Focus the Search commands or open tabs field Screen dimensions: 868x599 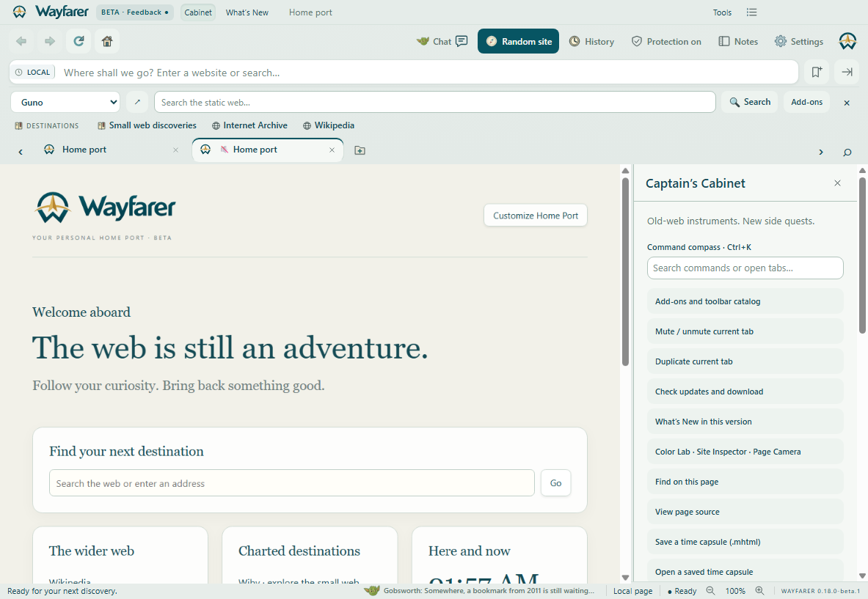click(745, 268)
